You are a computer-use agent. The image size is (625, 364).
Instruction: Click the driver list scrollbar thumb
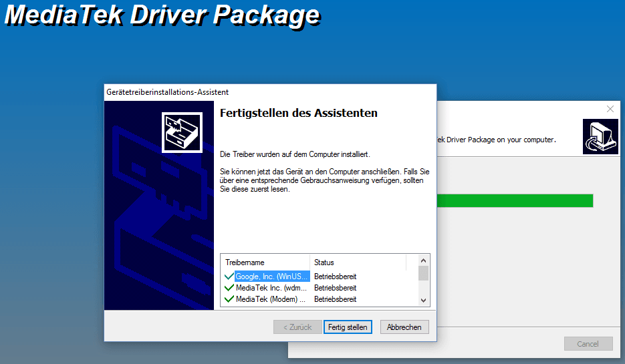tap(423, 273)
